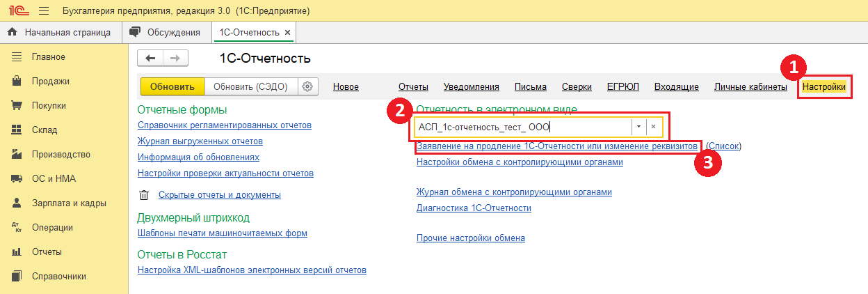Switch to the Начальная страница tab

(x=61, y=32)
